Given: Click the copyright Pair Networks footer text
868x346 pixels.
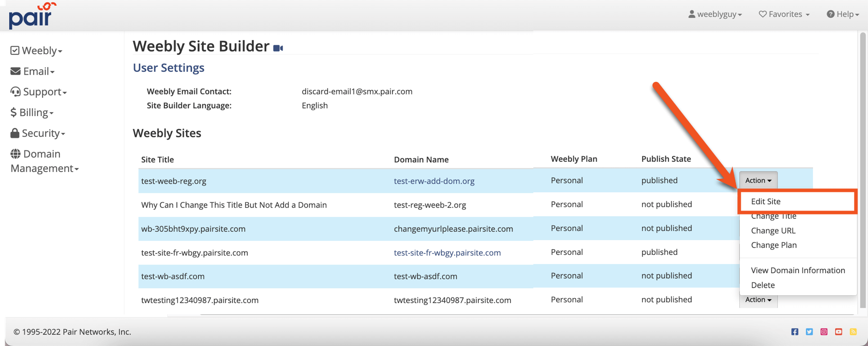Looking at the screenshot, I should click(x=72, y=332).
